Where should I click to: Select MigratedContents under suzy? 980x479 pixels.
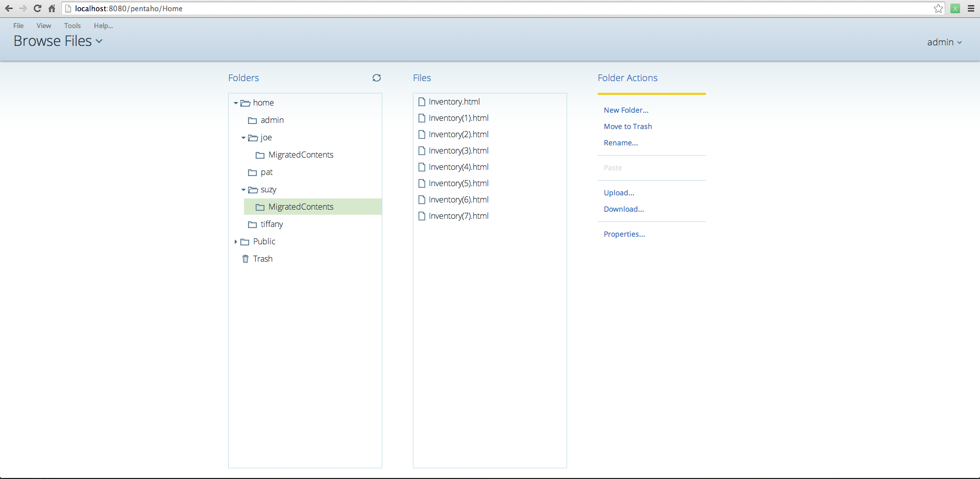point(301,207)
